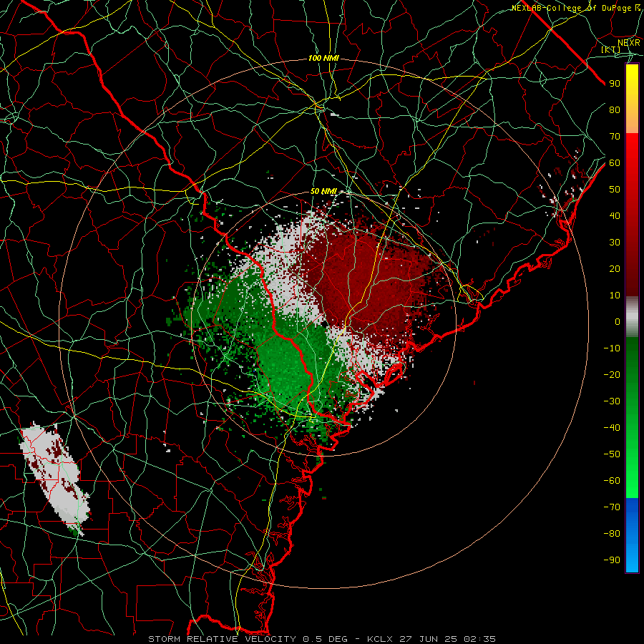Click the legend value "80"
This screenshot has width=644, height=644.
(615, 109)
